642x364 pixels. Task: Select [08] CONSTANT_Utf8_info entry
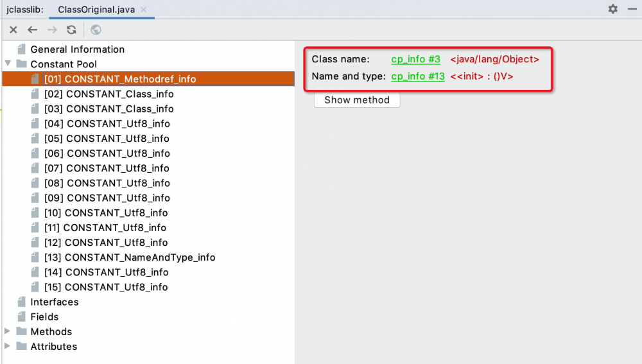pyautogui.click(x=107, y=183)
